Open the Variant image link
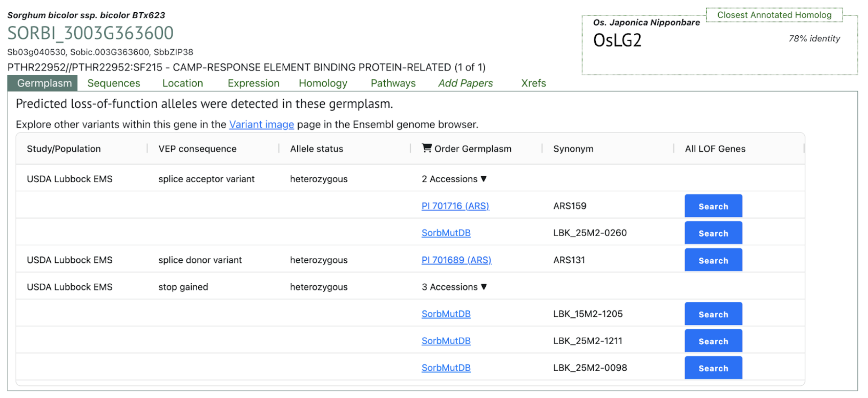 tap(261, 124)
